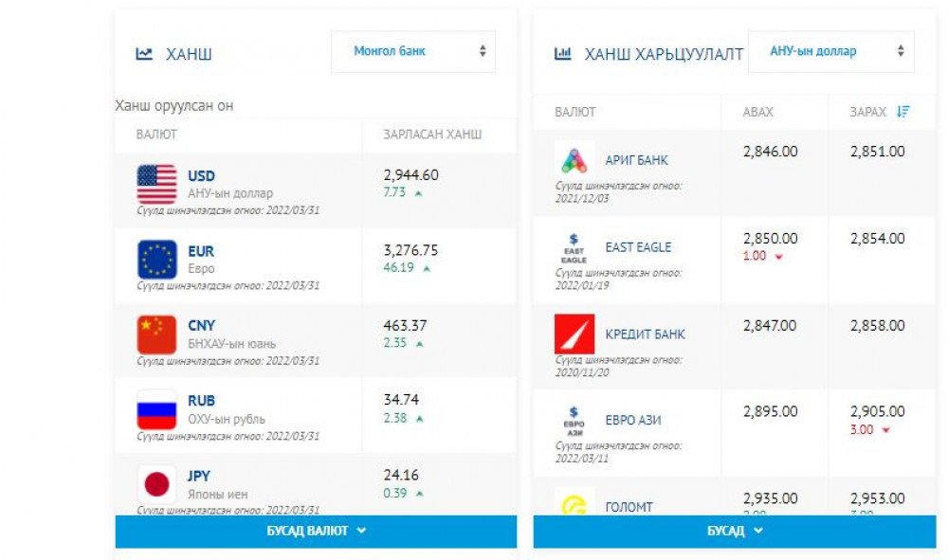Viewport: 948px width, 560px height.
Task: Click the ЗАРЛАСАН ХАНШ column header
Action: [432, 135]
